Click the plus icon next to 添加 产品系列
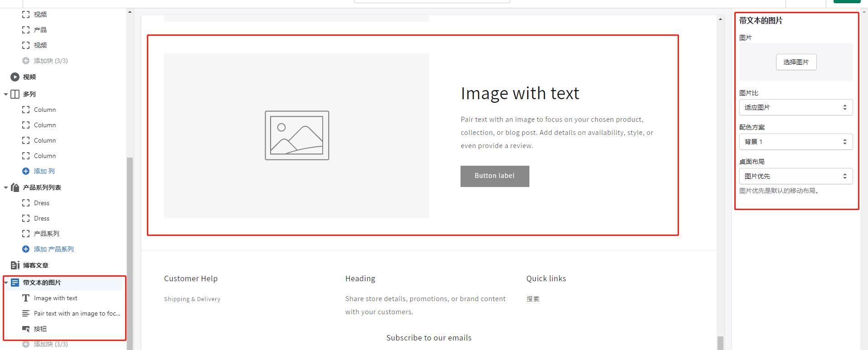The height and width of the screenshot is (350, 868). point(26,249)
